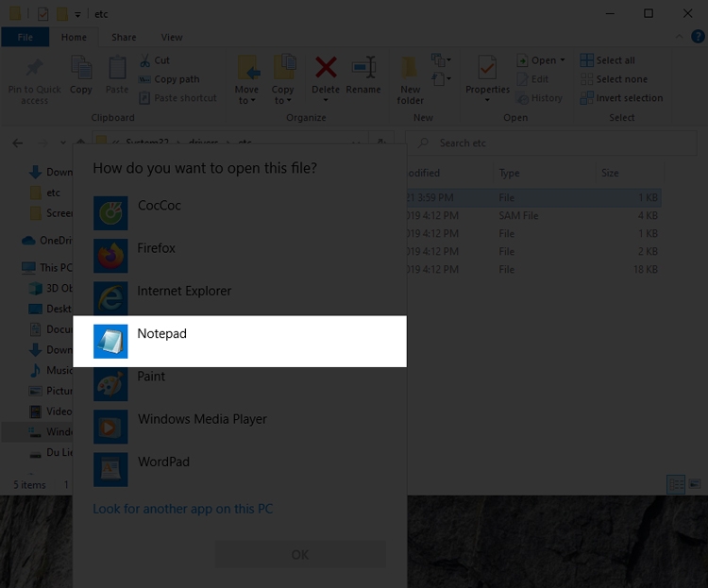
Task: Switch to the Share ribbon tab
Action: [x=124, y=37]
